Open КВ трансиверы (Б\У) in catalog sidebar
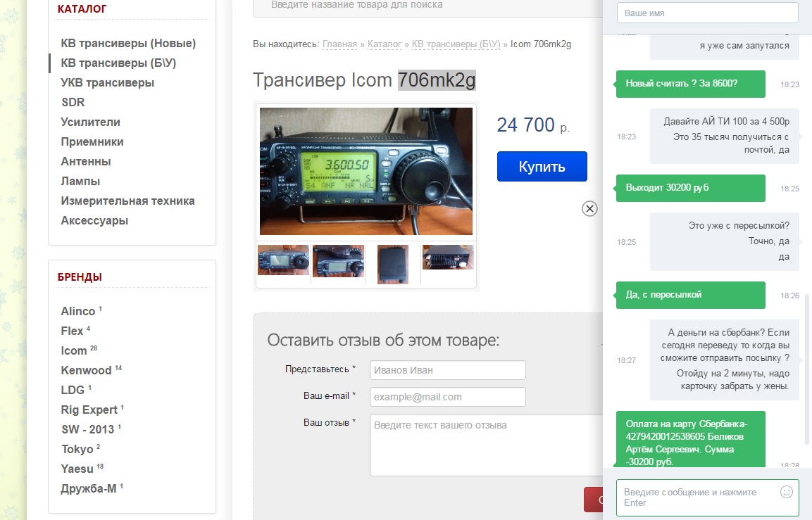 tap(118, 63)
